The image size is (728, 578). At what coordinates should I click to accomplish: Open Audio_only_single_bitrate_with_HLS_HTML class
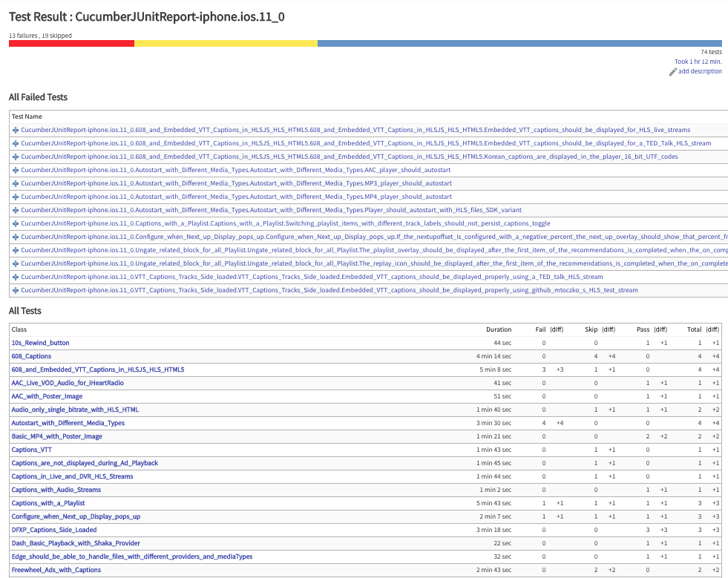75,410
